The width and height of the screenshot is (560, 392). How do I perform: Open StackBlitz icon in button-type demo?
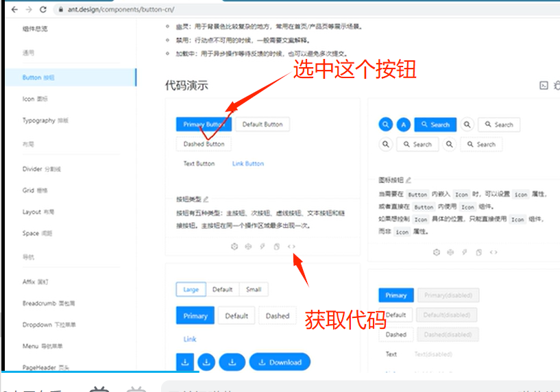(x=263, y=246)
